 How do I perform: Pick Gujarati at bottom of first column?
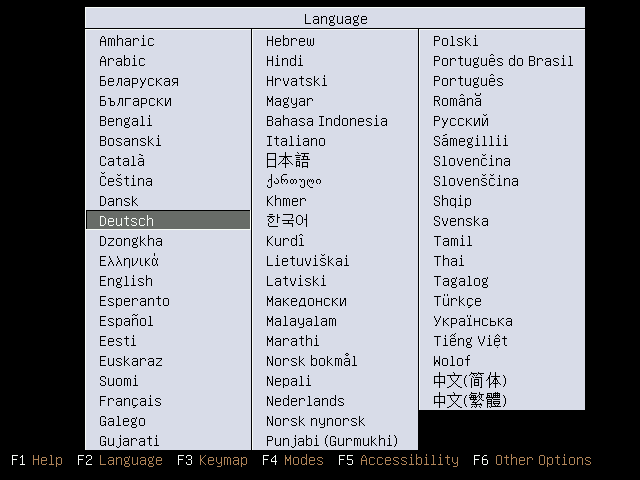point(129,441)
